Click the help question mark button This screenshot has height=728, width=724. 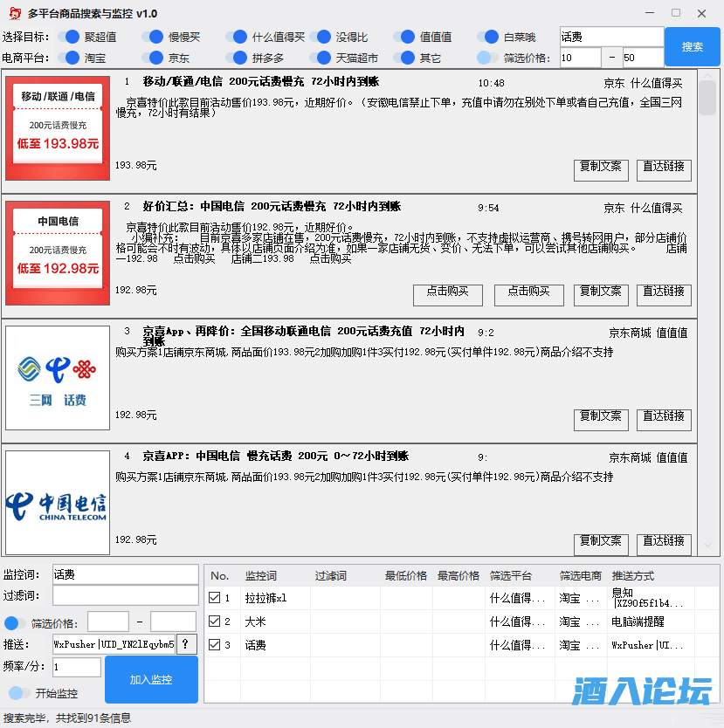188,644
